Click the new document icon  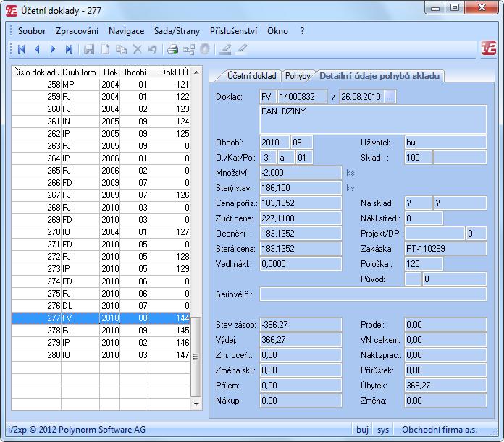[105, 49]
